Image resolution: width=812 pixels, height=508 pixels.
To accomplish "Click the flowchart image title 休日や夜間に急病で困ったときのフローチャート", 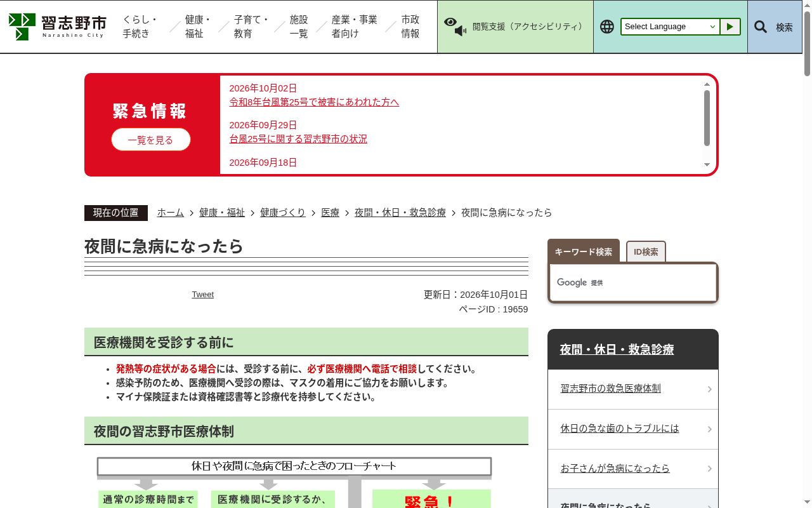I will pyautogui.click(x=294, y=466).
